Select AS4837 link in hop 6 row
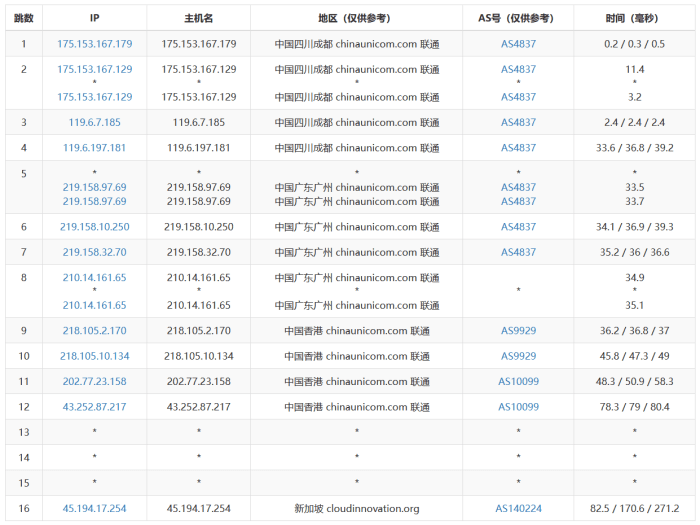Viewport: 700px width, 525px height. click(x=518, y=227)
